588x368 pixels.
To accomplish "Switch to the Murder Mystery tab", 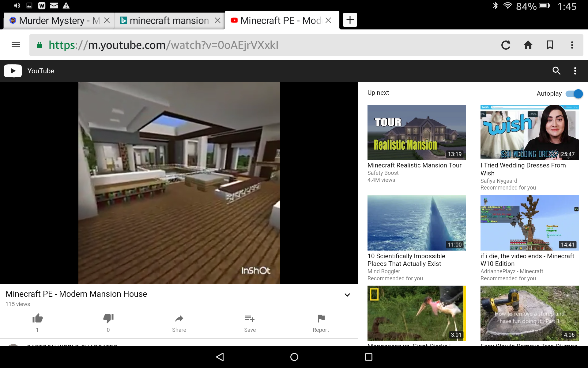I will click(55, 21).
